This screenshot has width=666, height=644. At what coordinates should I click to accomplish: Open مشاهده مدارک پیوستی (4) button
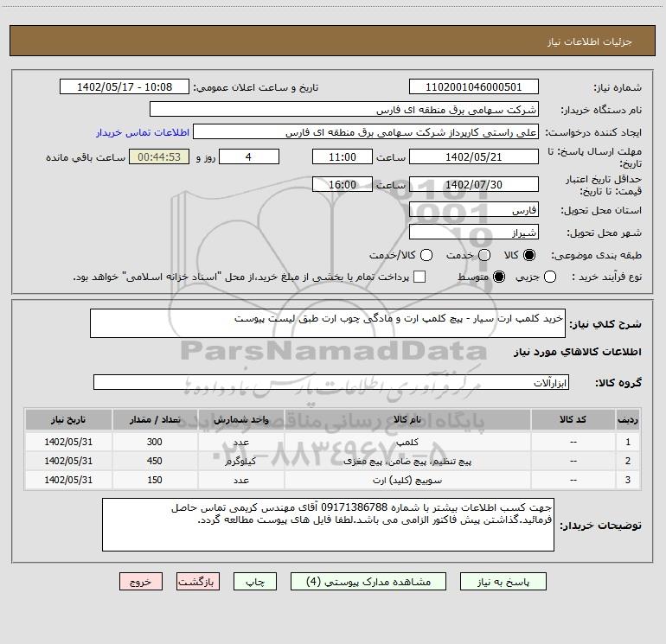368,582
